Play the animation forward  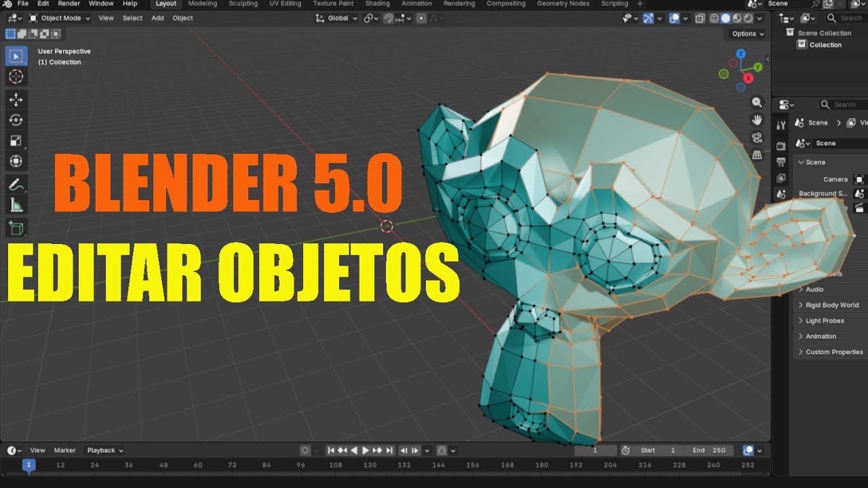point(366,450)
